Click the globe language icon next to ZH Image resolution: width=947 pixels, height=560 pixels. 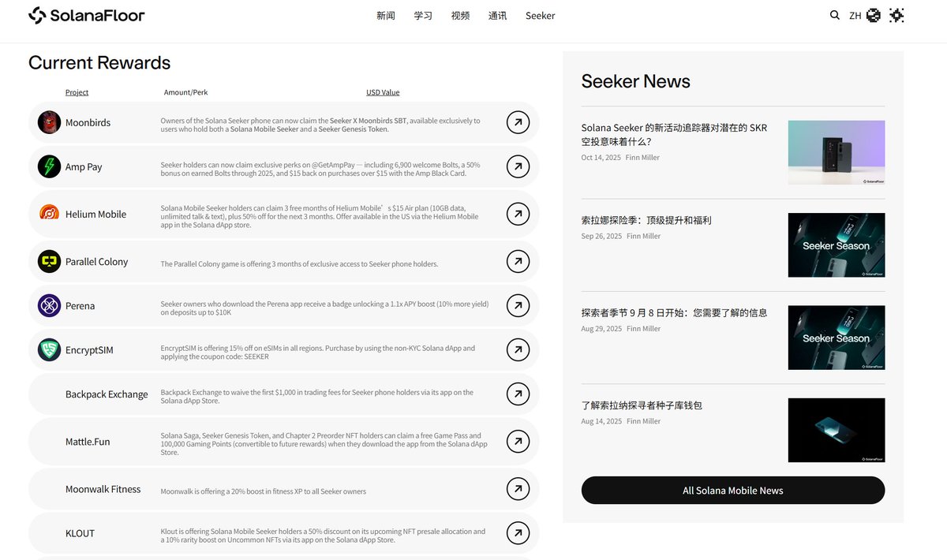pos(872,15)
